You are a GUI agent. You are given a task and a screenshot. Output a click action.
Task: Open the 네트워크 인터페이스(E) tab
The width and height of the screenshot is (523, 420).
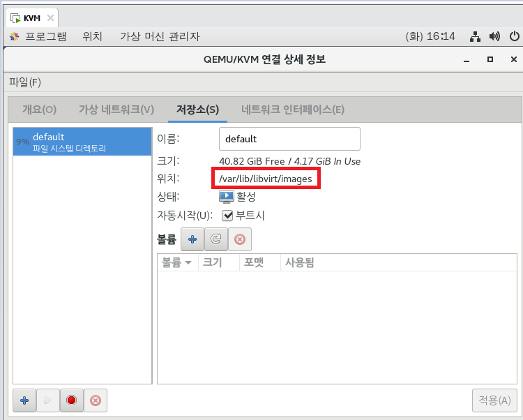(x=293, y=110)
